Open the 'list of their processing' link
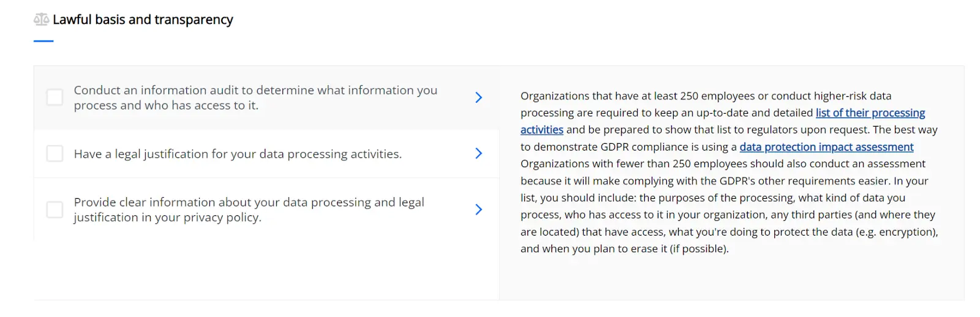Image resolution: width=980 pixels, height=317 pixels. pyautogui.click(x=870, y=113)
